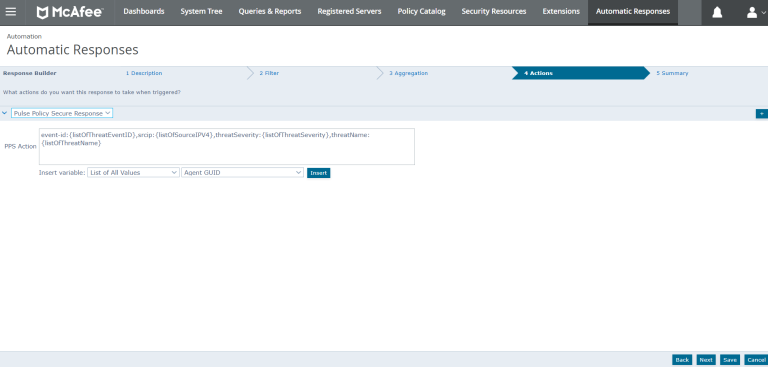Collapse the Pulse Policy Secure action section

4,113
